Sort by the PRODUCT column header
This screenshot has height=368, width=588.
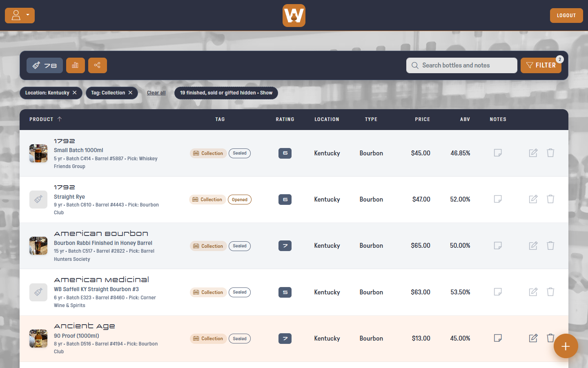(45, 119)
